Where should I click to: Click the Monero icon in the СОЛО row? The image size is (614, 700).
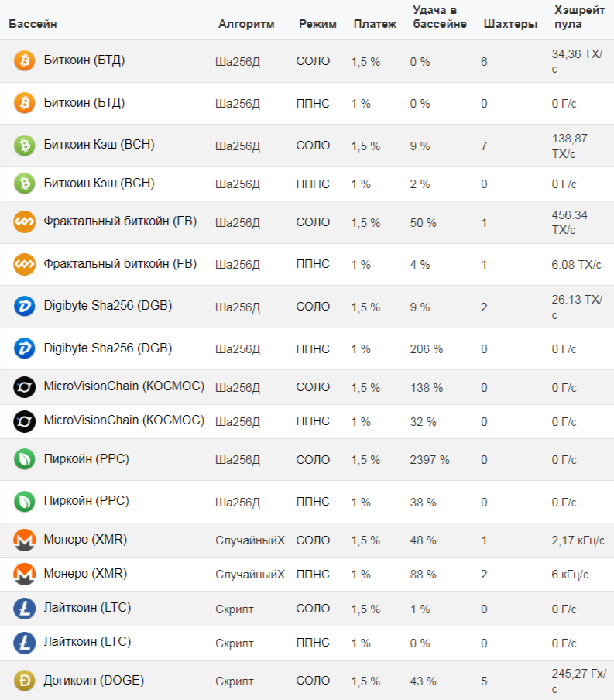[25, 540]
